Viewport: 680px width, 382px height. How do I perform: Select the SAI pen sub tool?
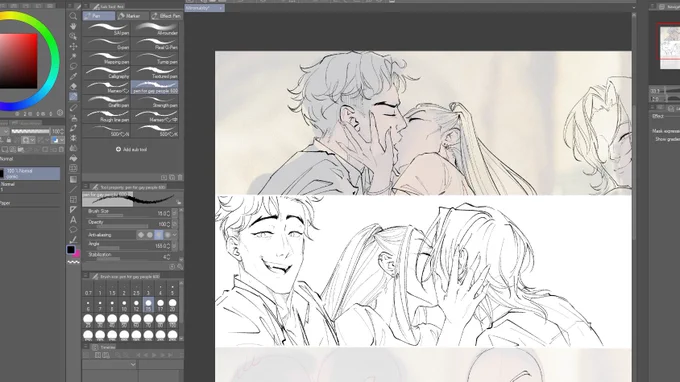click(106, 29)
